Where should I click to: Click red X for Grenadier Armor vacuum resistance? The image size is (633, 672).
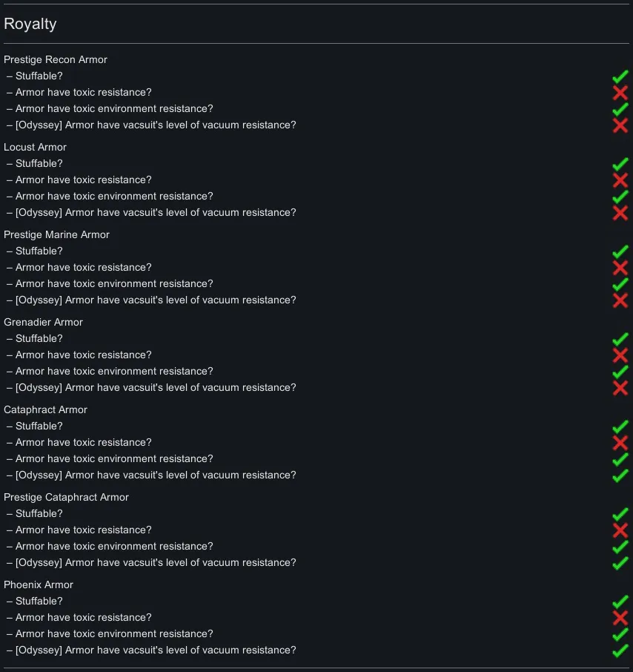(x=620, y=388)
